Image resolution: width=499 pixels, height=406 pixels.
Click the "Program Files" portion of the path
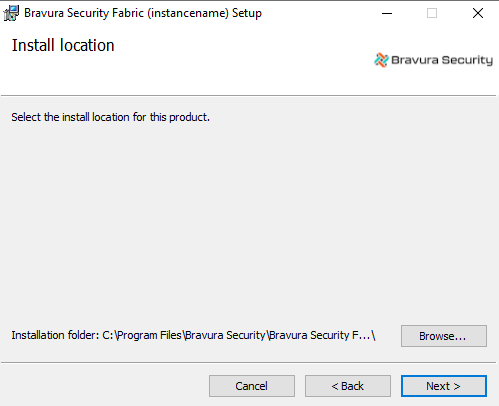pos(149,335)
